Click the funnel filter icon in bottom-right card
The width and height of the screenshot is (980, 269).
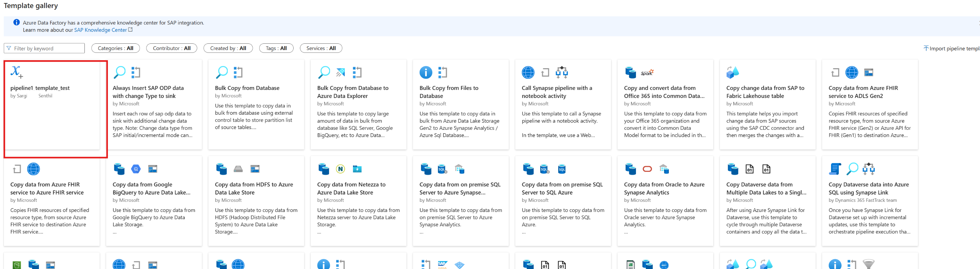coord(869,264)
